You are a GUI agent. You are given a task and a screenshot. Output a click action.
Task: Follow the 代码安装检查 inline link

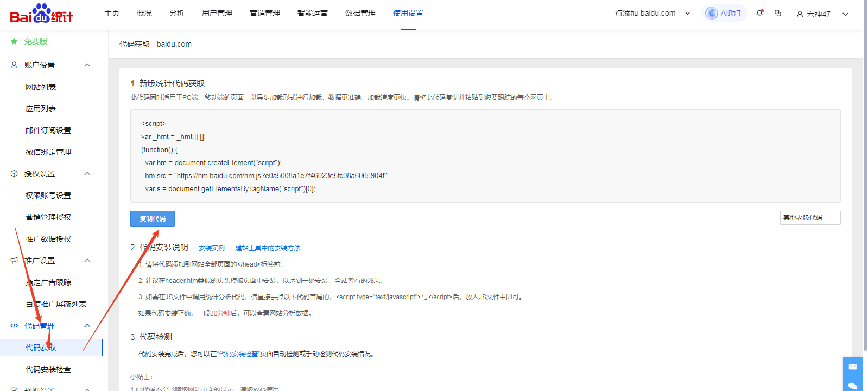238,354
